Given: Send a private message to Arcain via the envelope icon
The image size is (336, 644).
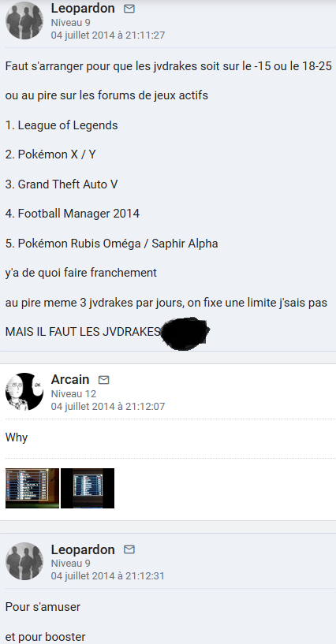Looking at the screenshot, I should click(104, 380).
